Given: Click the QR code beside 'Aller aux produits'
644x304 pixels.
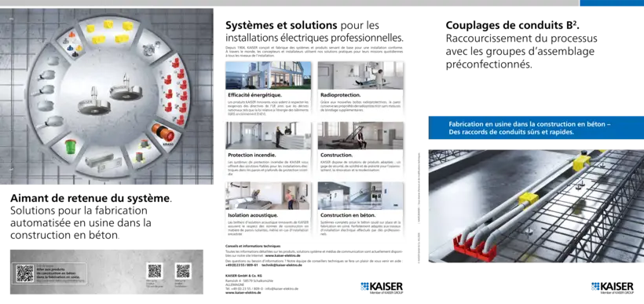Looking at the screenshot, I should (24, 273).
